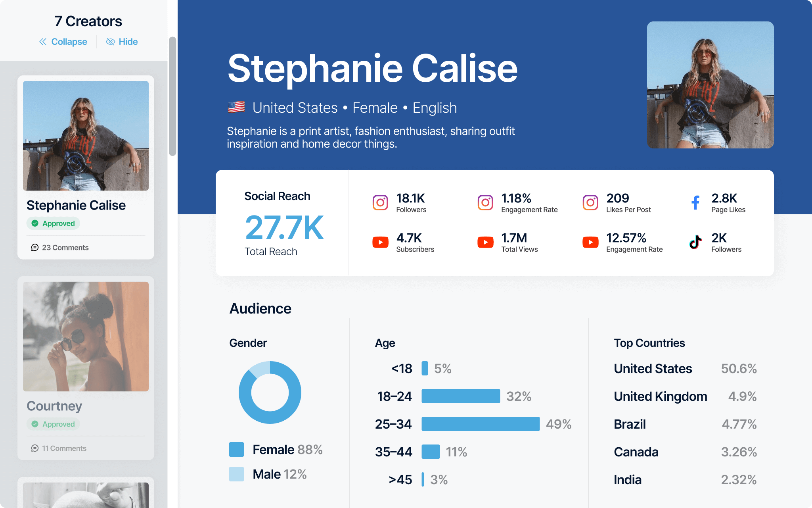Click the United States flag icon

[236, 107]
